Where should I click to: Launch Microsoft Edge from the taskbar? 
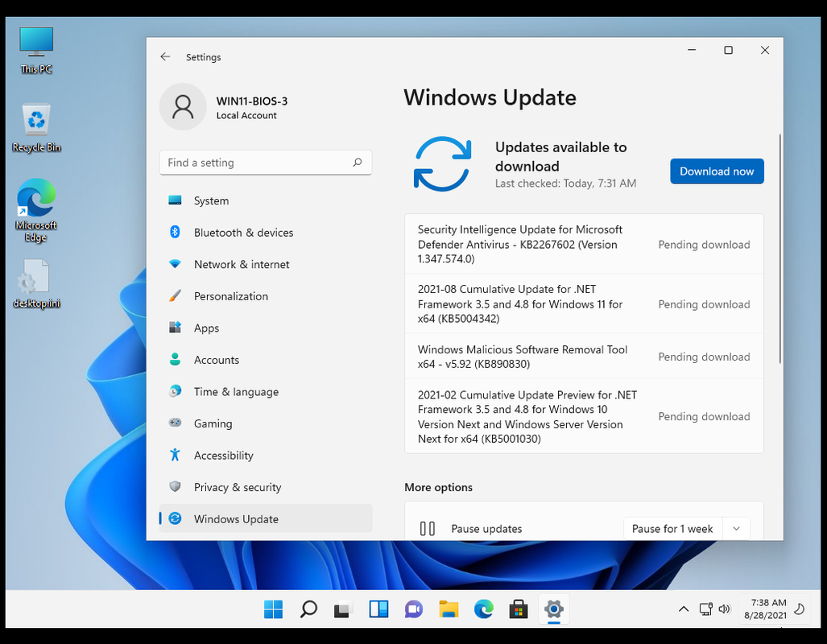pyautogui.click(x=484, y=609)
